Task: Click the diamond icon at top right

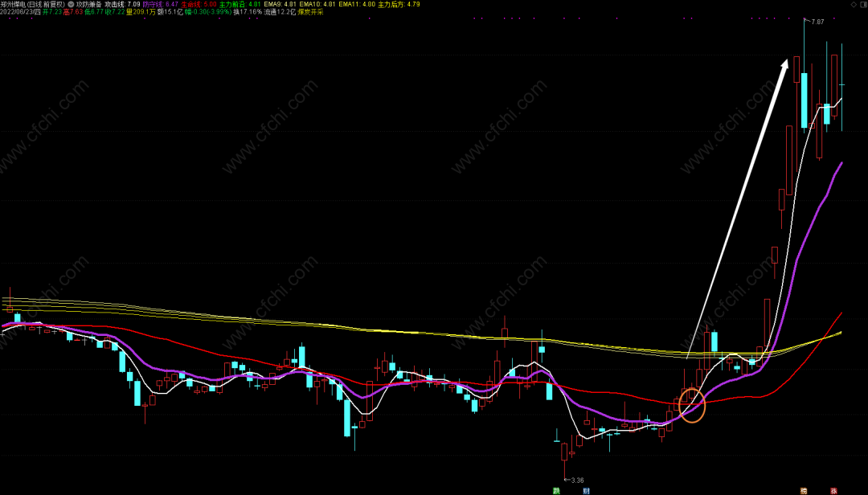Action: [x=853, y=5]
